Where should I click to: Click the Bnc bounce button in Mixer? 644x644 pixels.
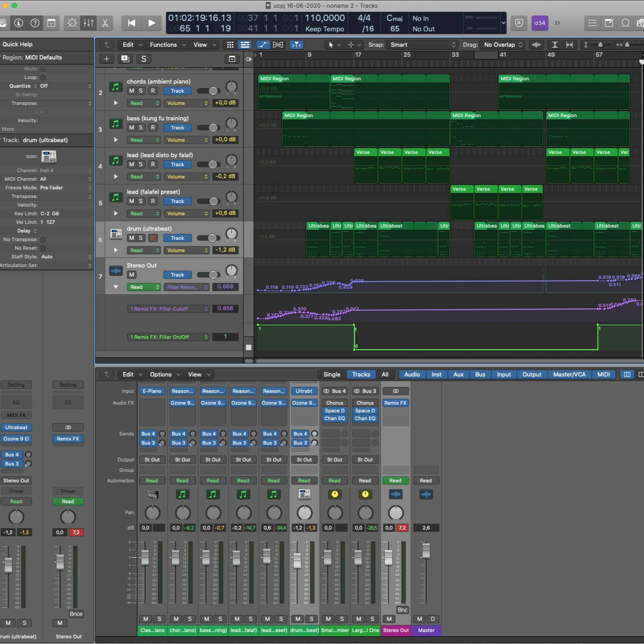[x=402, y=610]
